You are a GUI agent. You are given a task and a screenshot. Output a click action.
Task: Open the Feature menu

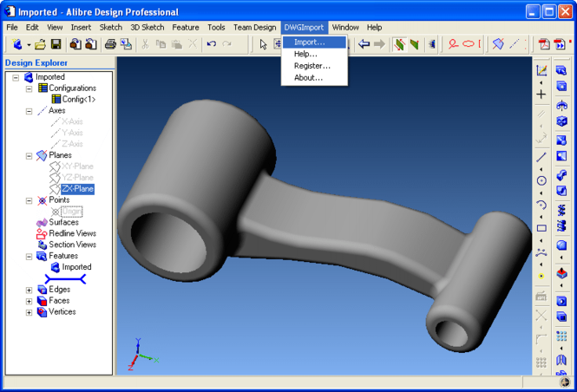pyautogui.click(x=185, y=28)
